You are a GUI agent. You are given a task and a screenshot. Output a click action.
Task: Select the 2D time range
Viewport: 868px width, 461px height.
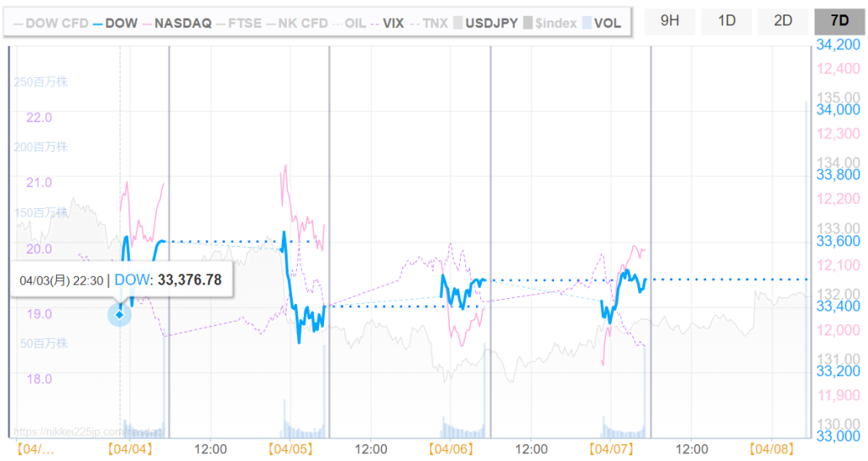(782, 20)
